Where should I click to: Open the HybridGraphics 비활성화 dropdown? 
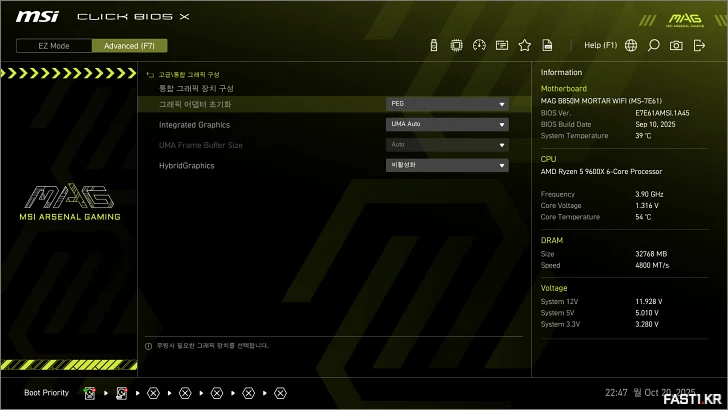click(x=447, y=165)
